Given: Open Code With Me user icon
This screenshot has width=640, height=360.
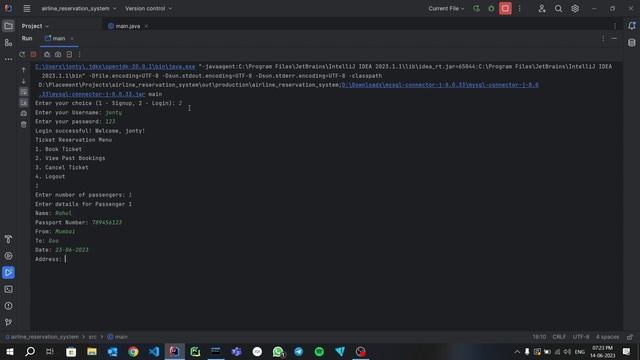Looking at the screenshot, I should [x=542, y=9].
